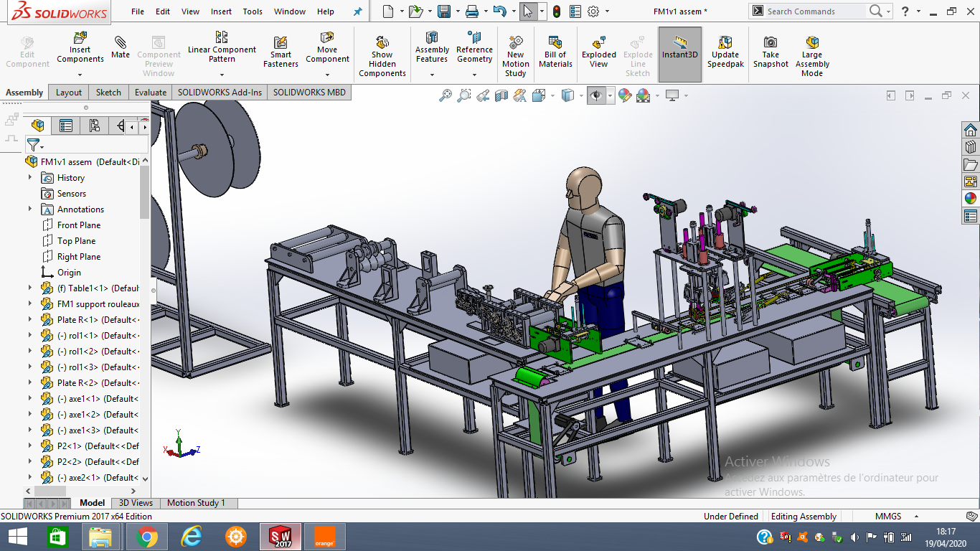Viewport: 980px width, 551px height.
Task: Click the Insert Components icon
Action: tap(80, 37)
